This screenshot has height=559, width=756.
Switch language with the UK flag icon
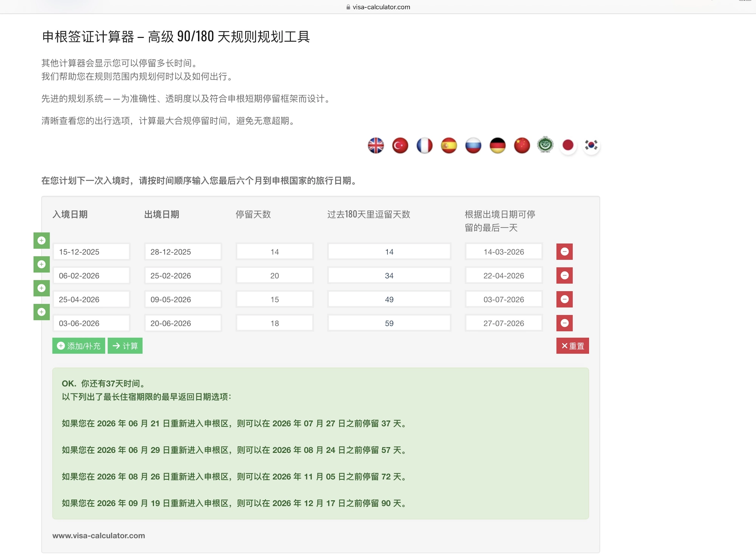point(376,146)
